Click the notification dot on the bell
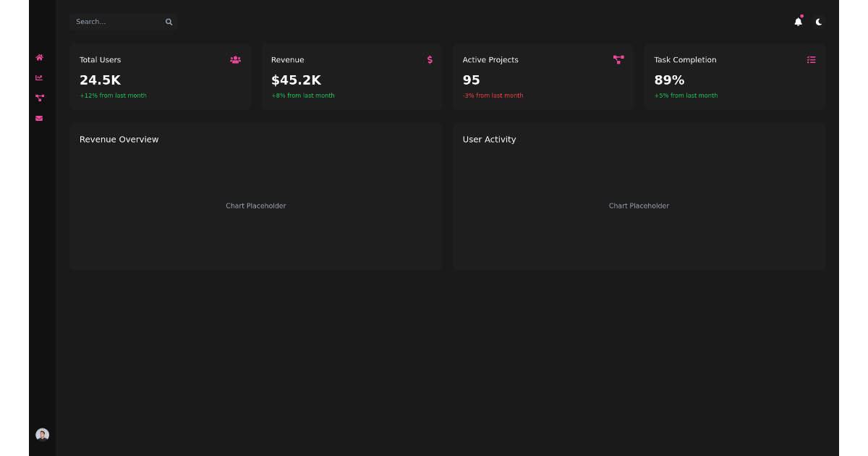Viewport: 868px width, 456px height. (x=801, y=15)
